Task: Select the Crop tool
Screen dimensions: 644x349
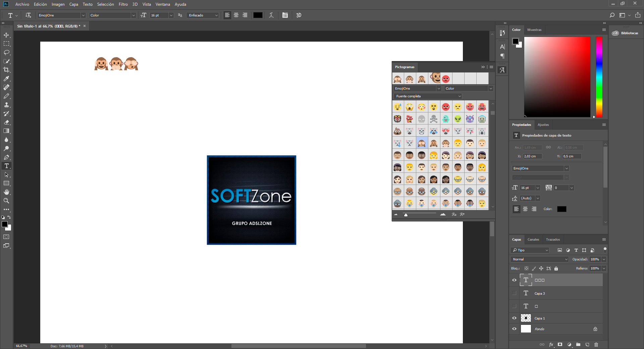Action: click(x=6, y=70)
